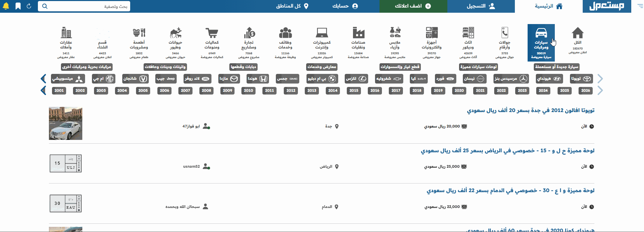The width and height of the screenshot is (644, 232).
Task: Go to الرئيسية home tab
Action: click(x=549, y=6)
